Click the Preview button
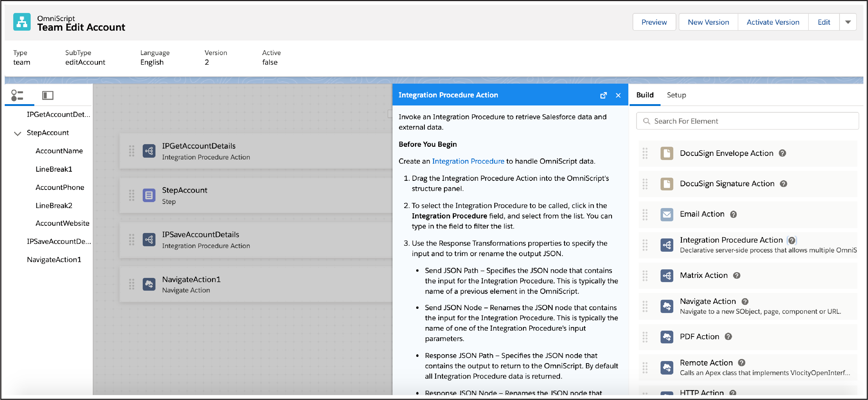 coord(654,22)
